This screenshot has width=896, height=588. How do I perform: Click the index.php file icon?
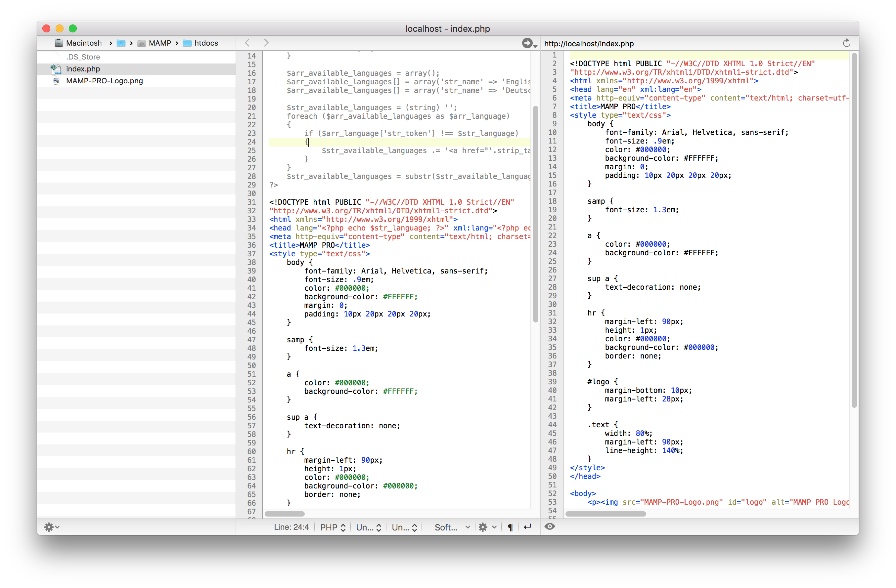[x=56, y=68]
